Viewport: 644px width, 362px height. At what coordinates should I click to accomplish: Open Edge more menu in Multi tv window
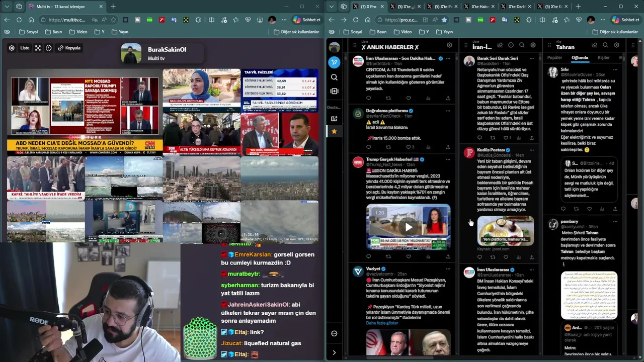(x=284, y=20)
